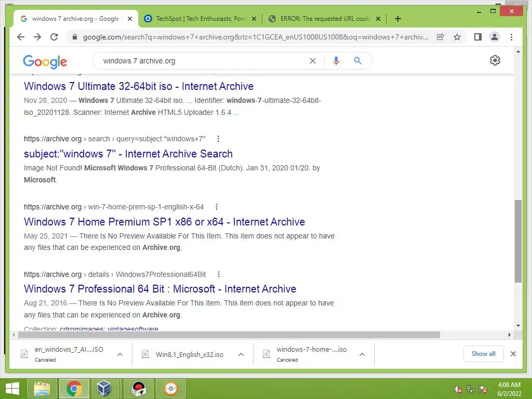Screen dimensions: 532x399
Task: Reload the current page
Action: pos(54,37)
